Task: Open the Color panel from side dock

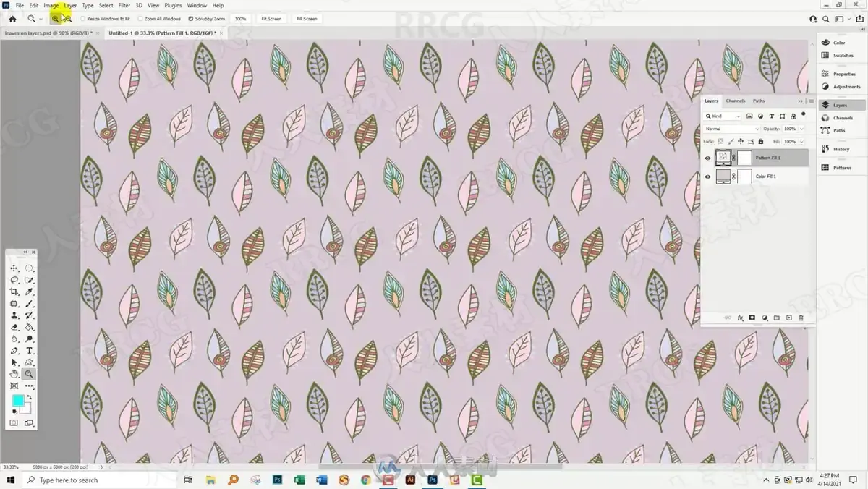Action: (838, 43)
